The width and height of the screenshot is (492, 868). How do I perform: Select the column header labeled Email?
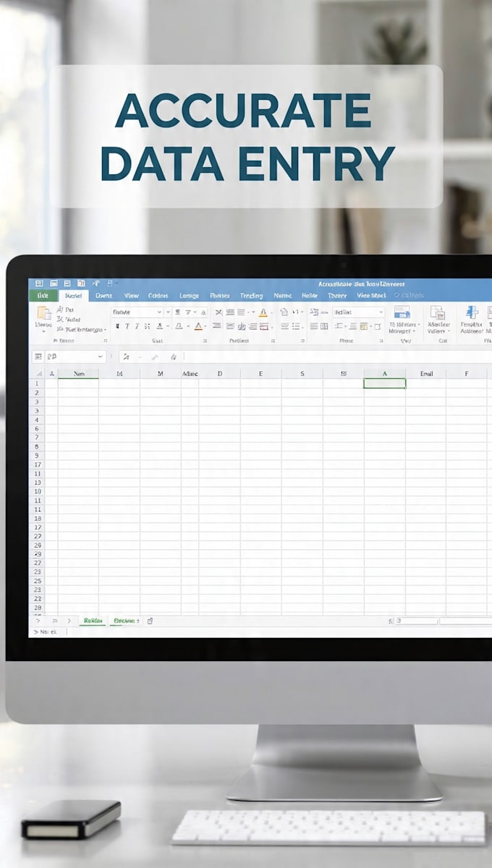pyautogui.click(x=426, y=374)
